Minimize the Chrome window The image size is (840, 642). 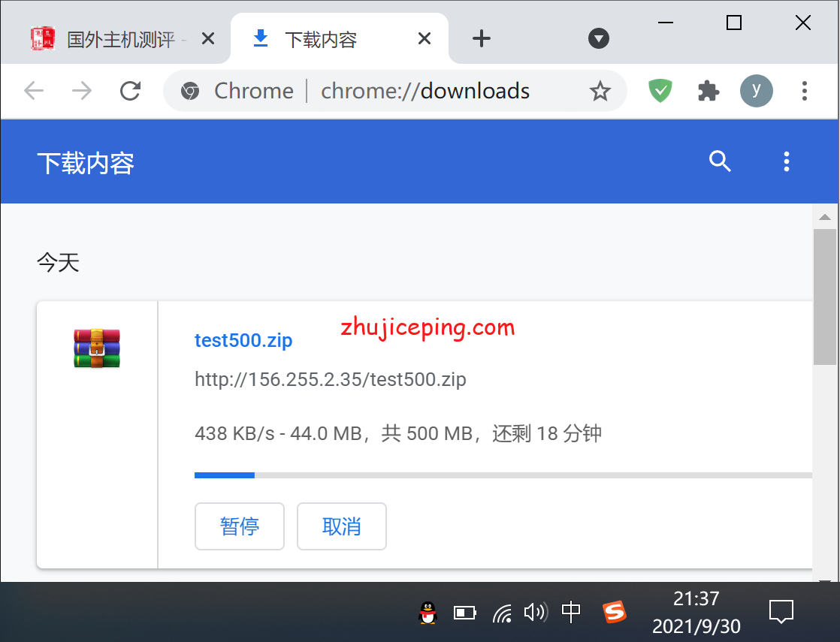click(666, 23)
